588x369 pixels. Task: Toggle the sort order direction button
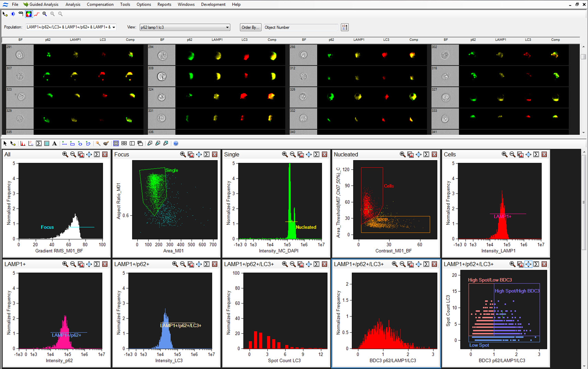[x=345, y=27]
